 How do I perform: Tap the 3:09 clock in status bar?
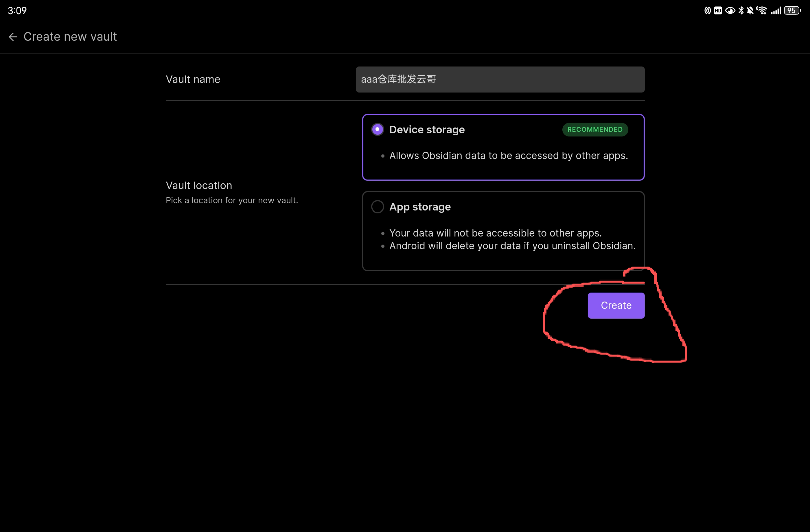(x=17, y=10)
